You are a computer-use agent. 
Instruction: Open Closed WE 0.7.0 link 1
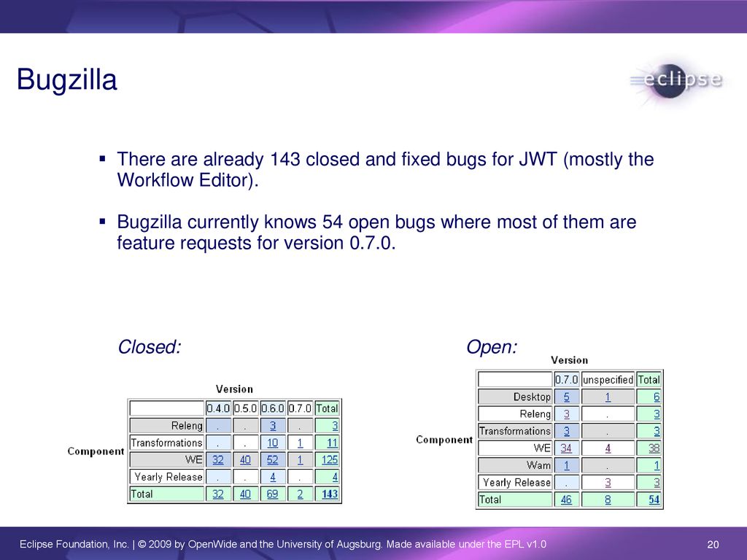[x=300, y=460]
